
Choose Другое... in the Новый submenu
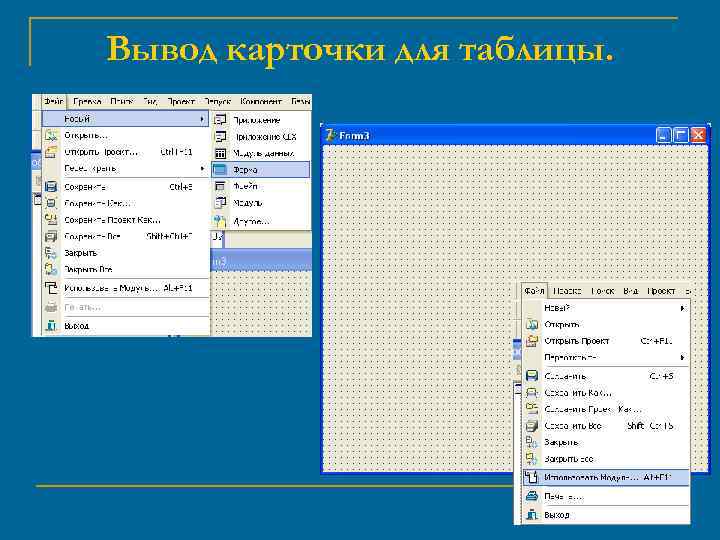(x=261, y=221)
